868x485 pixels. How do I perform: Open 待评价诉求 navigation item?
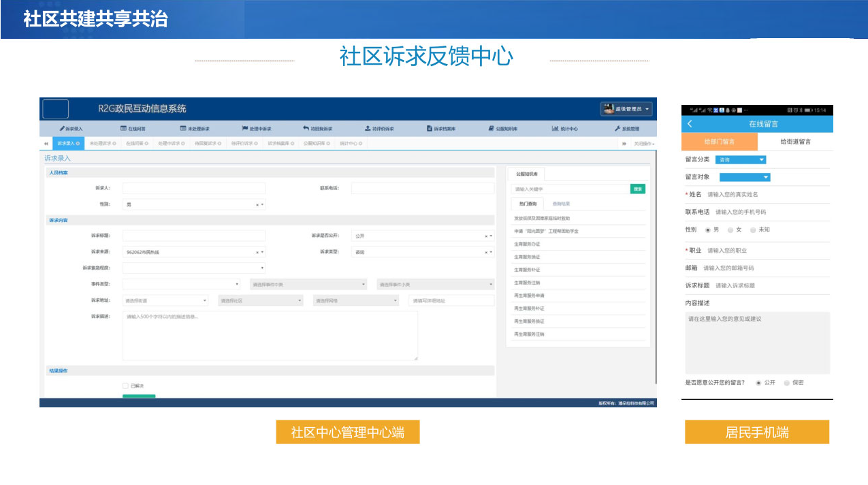(x=379, y=129)
